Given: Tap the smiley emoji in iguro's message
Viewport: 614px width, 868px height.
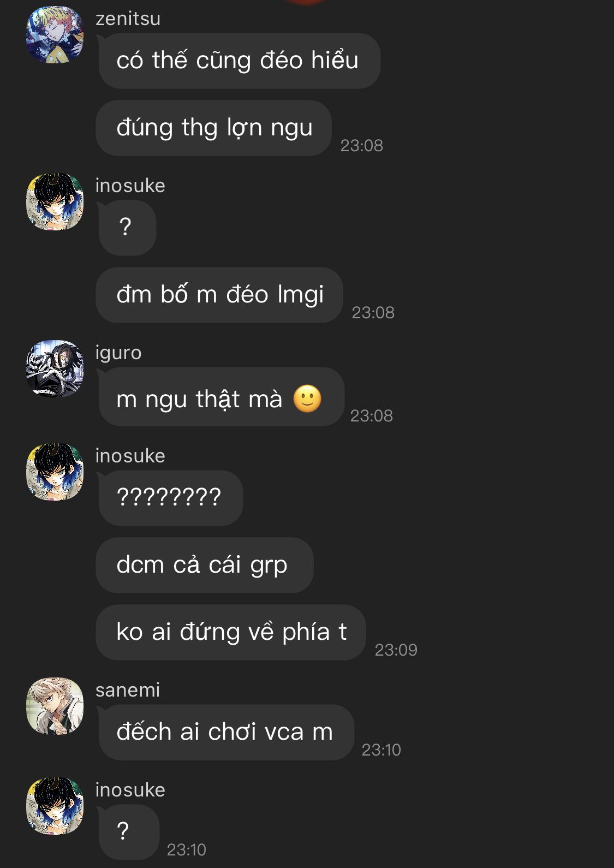Looking at the screenshot, I should (x=307, y=399).
